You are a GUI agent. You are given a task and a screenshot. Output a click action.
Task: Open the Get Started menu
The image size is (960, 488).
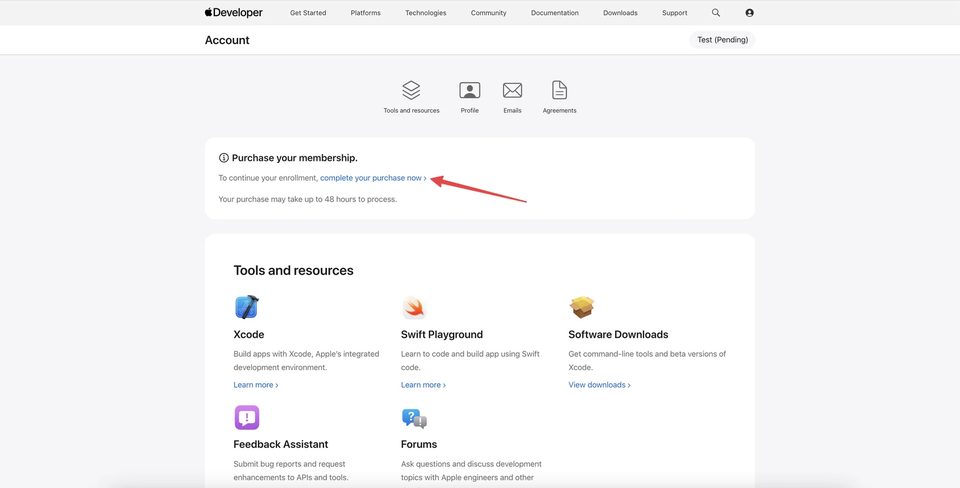[308, 13]
